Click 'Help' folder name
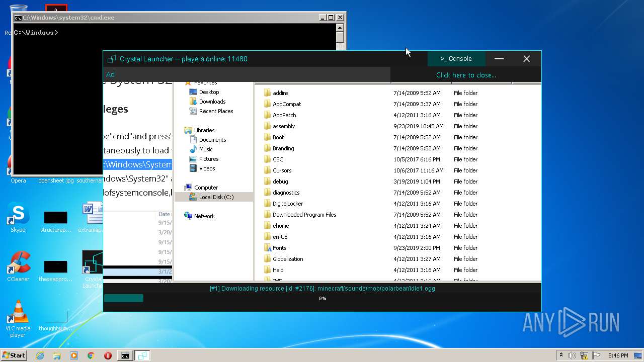 pyautogui.click(x=278, y=270)
